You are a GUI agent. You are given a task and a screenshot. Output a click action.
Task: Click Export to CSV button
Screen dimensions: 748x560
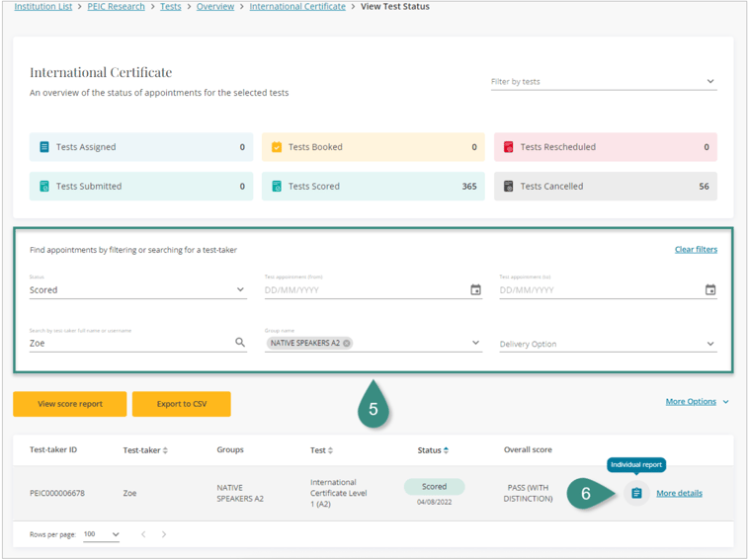[x=181, y=404]
